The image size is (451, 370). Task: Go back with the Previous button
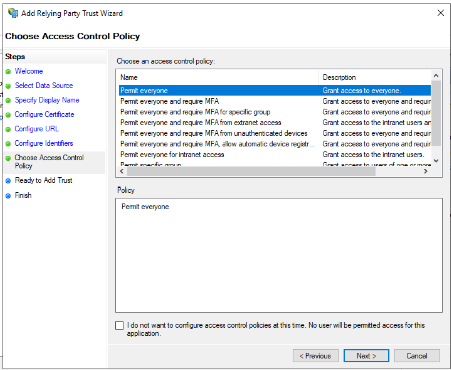click(x=316, y=356)
